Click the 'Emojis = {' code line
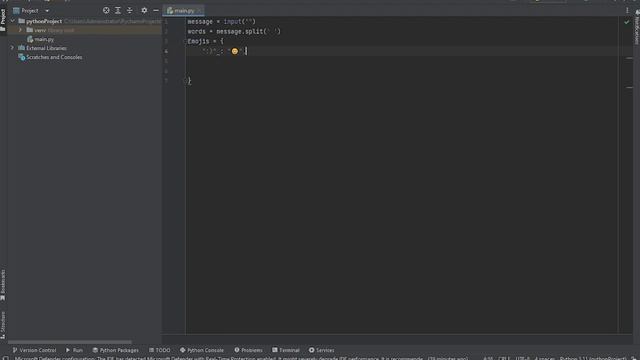The image size is (640, 360). [x=206, y=41]
